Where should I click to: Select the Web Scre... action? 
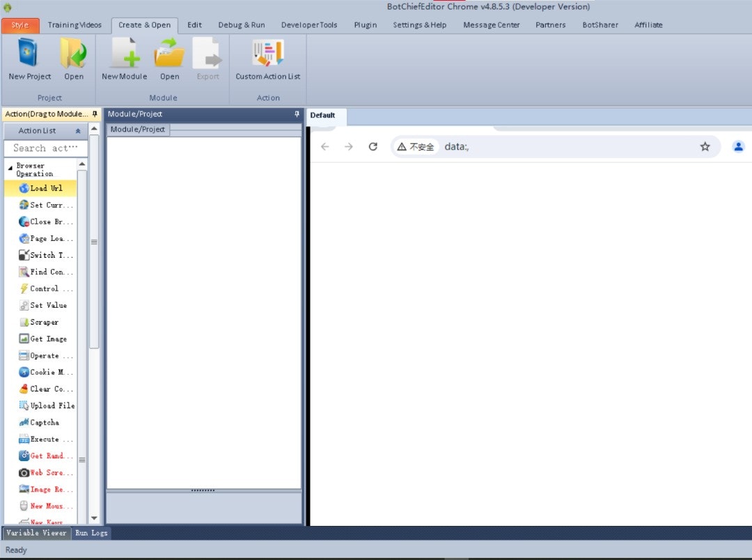(45, 473)
